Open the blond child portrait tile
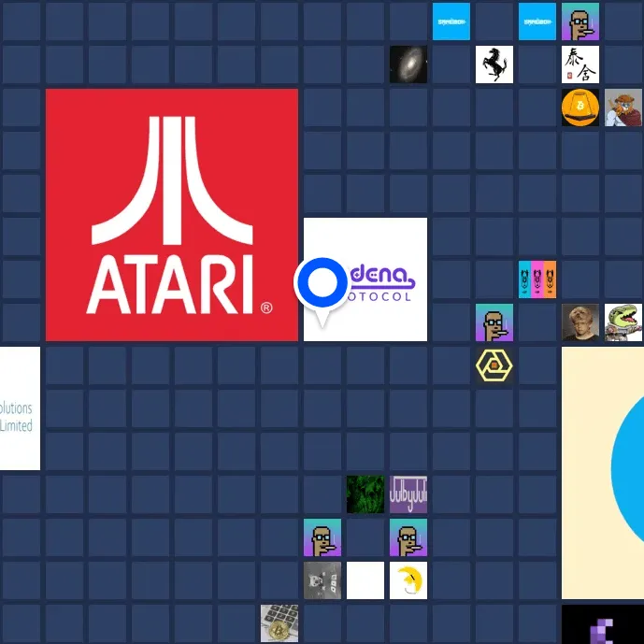 (580, 322)
